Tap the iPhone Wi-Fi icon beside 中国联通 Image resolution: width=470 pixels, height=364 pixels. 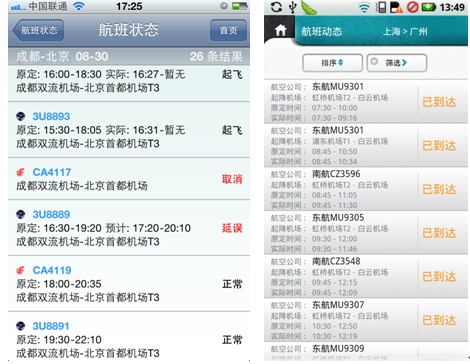tap(79, 6)
